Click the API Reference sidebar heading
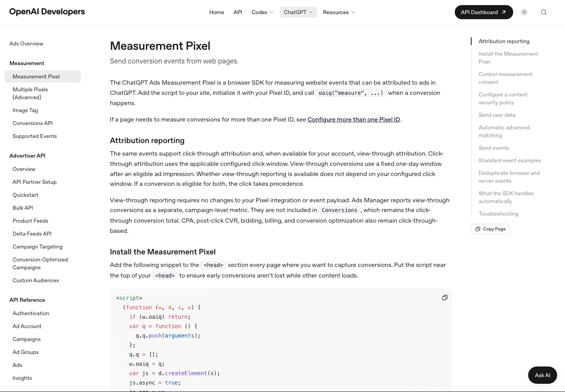The width and height of the screenshot is (565, 392). 27,300
